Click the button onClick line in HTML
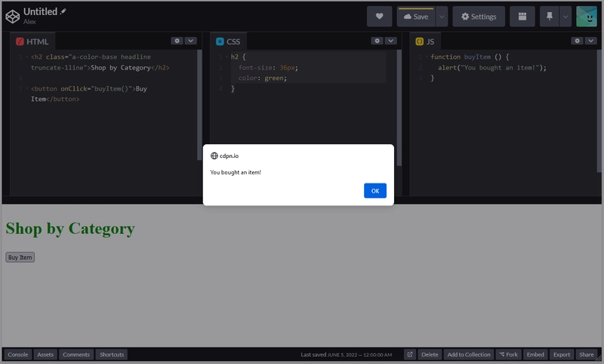 [x=89, y=94]
